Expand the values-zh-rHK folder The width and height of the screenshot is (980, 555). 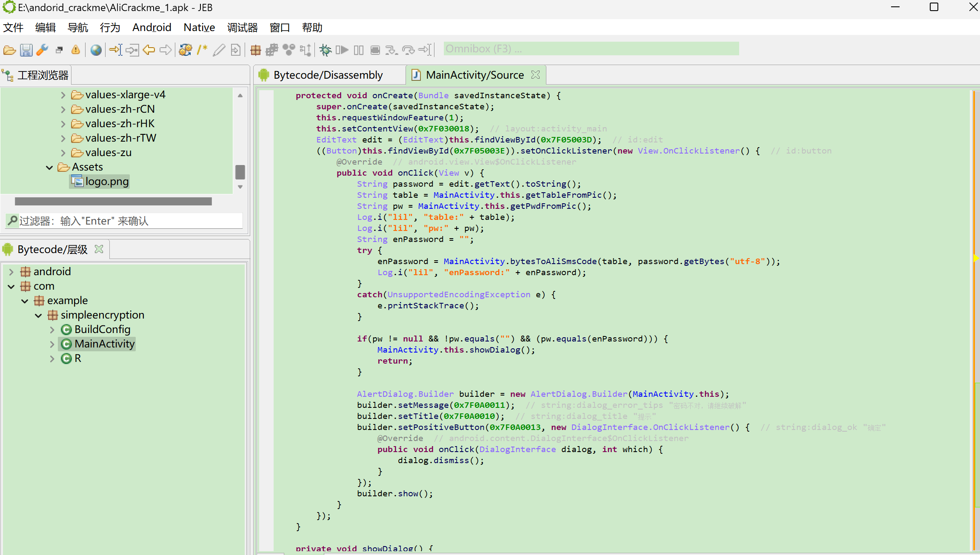tap(63, 124)
